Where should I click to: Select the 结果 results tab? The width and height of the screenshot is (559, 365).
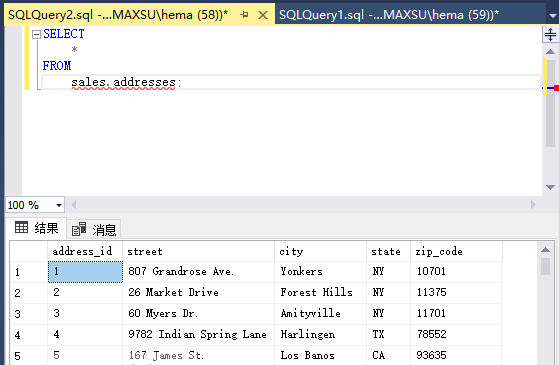pos(36,228)
